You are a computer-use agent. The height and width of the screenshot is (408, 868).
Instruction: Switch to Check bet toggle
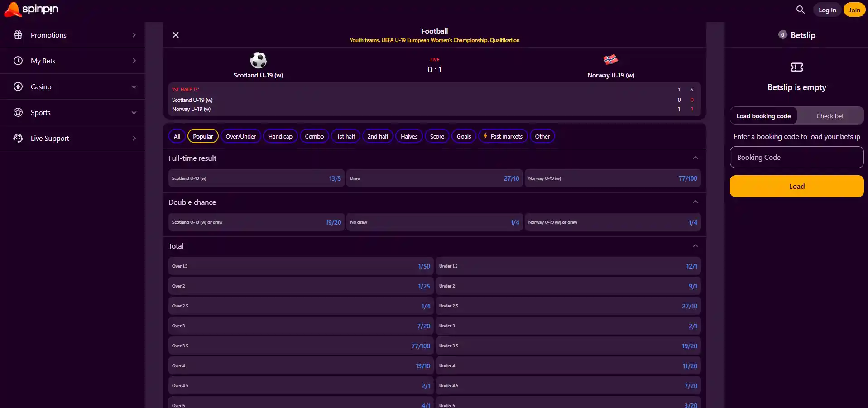click(830, 116)
